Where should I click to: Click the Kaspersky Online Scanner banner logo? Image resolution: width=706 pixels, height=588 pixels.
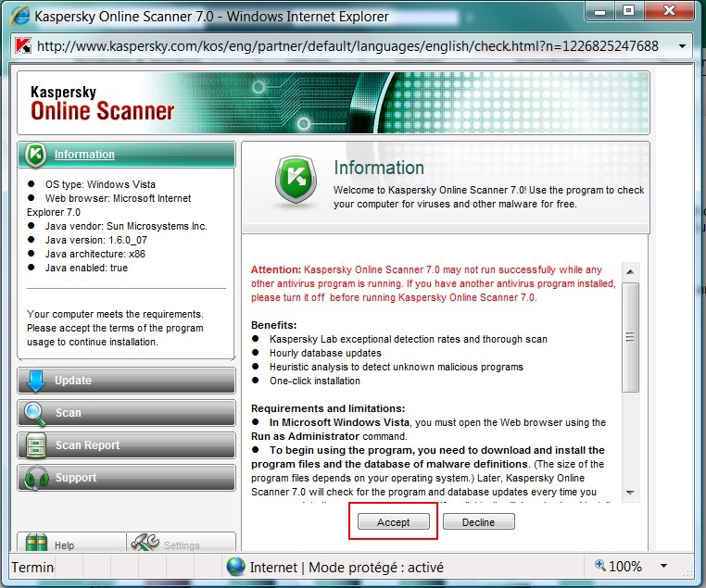[102, 104]
